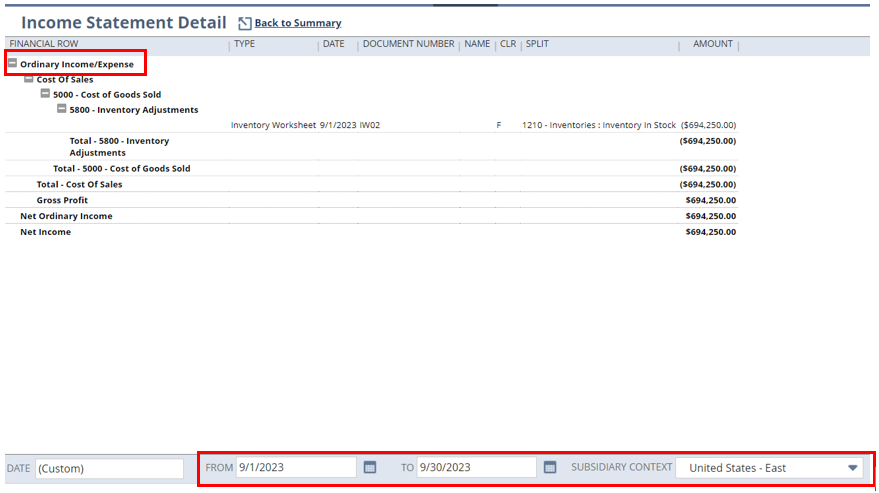Click the TO date input field

click(x=476, y=467)
